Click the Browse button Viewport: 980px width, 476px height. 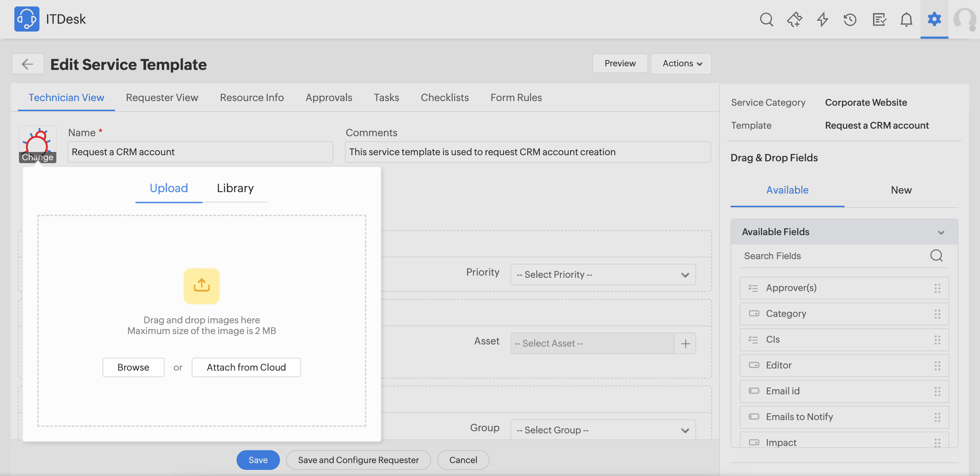pos(133,367)
